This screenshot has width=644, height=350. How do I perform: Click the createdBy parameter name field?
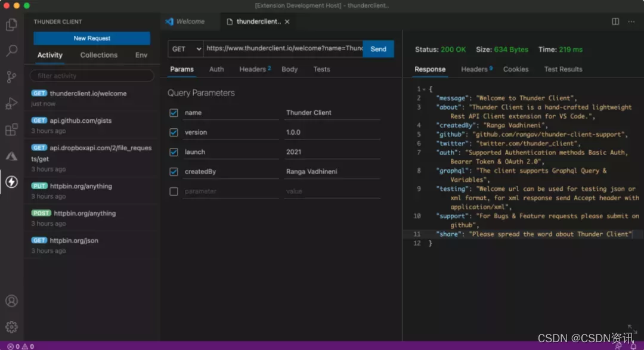tap(231, 172)
